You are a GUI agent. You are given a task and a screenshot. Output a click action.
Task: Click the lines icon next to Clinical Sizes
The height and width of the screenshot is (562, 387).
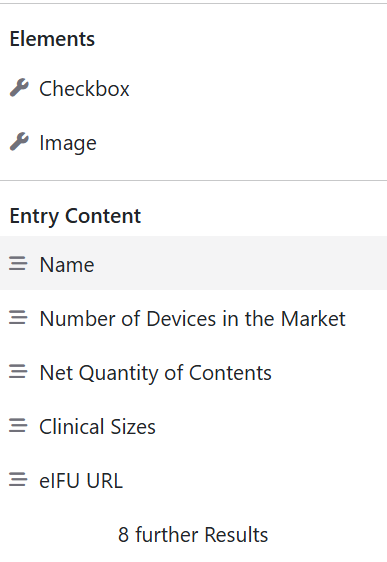coord(18,426)
